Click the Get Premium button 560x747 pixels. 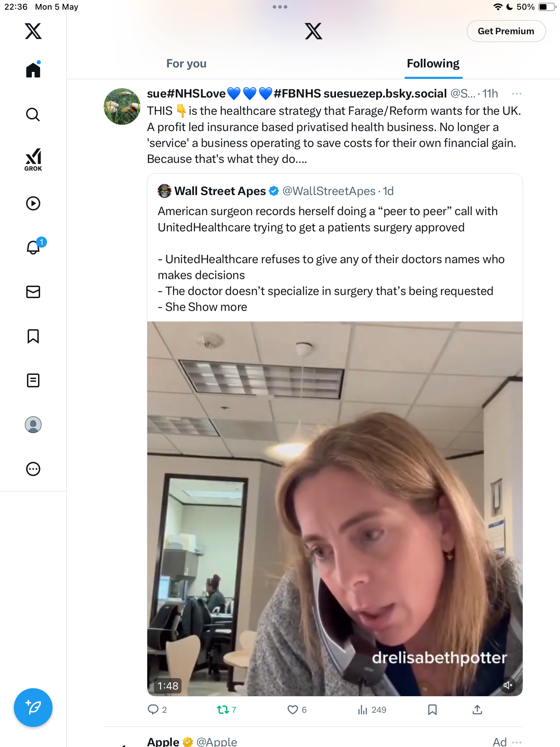(x=506, y=31)
